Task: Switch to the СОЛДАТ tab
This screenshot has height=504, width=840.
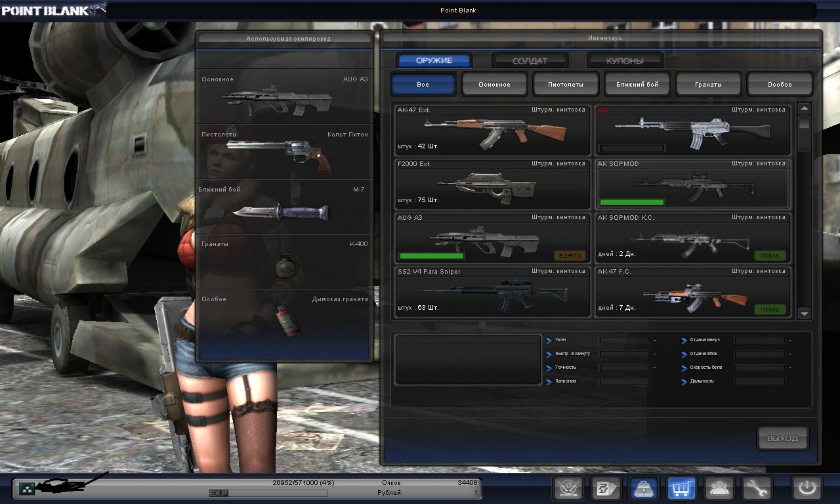Action: tap(530, 60)
